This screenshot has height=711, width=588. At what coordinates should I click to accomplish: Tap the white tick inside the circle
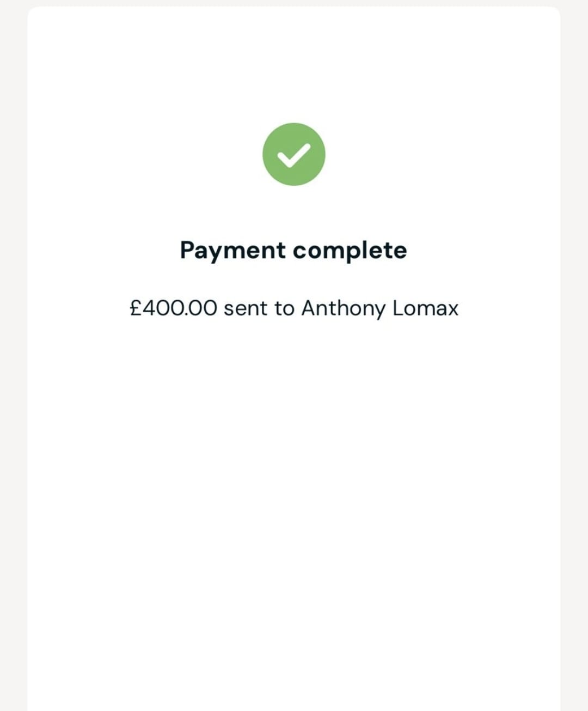(293, 155)
